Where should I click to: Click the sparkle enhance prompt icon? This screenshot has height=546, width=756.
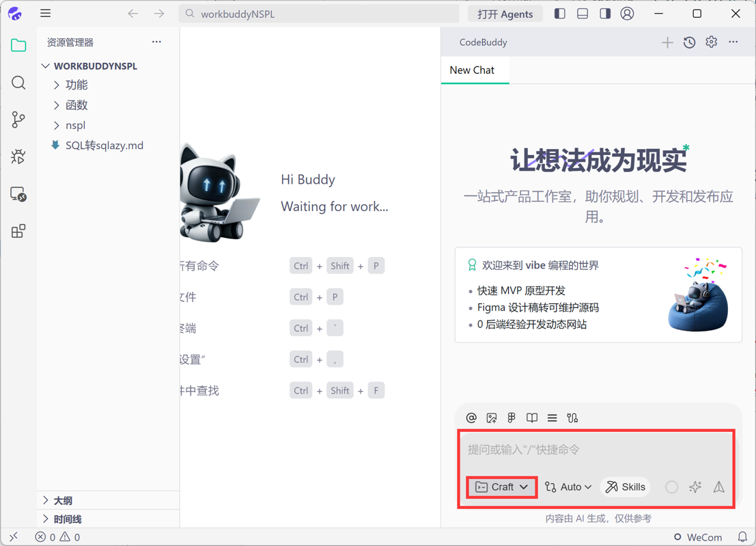point(695,487)
